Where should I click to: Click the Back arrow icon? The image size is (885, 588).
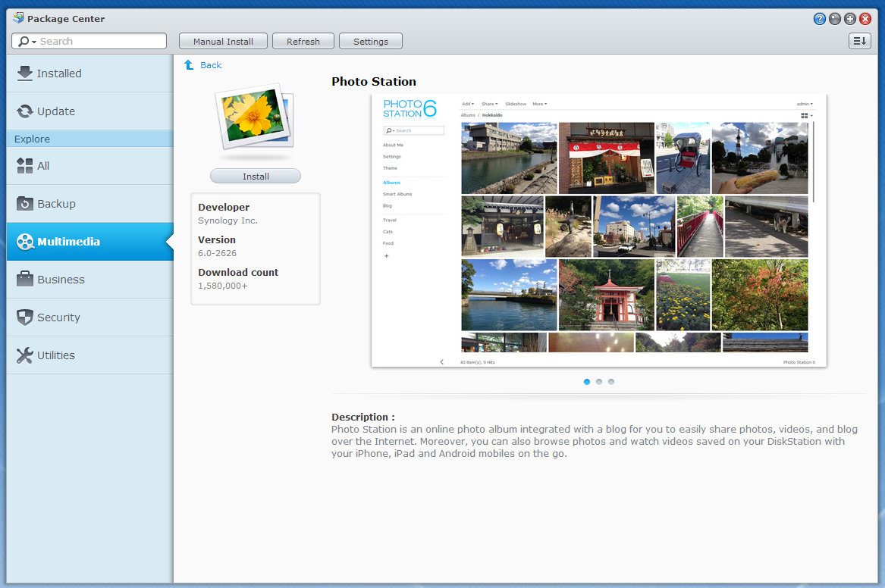189,65
